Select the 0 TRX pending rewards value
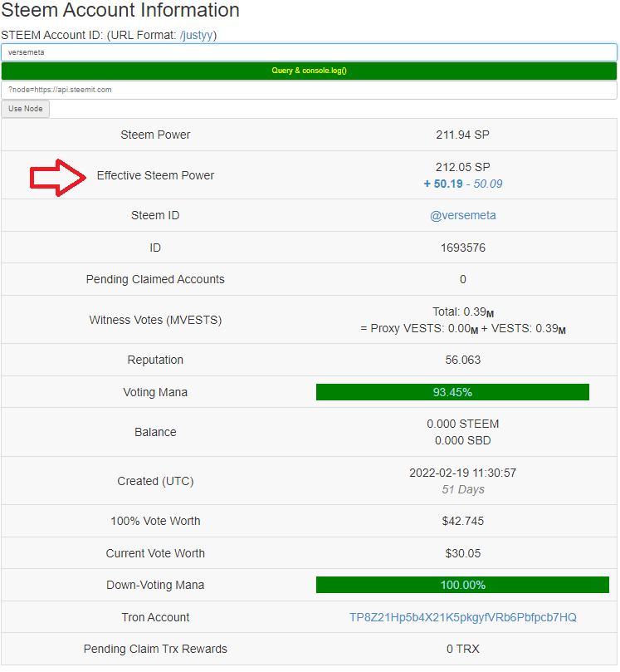The width and height of the screenshot is (620, 672). 463,650
